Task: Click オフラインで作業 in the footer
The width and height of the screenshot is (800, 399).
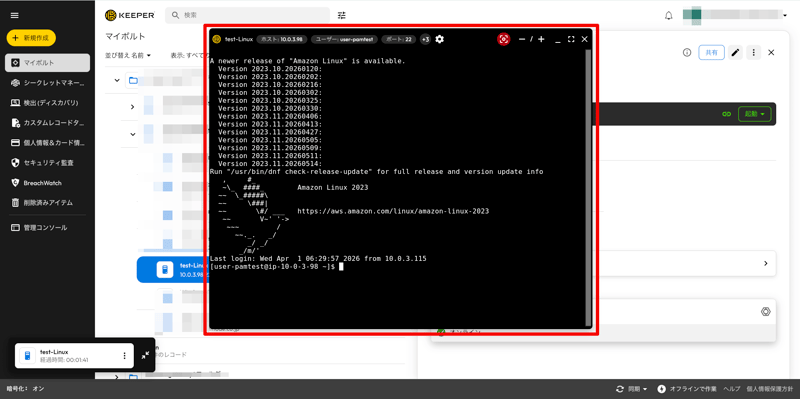Action: (687, 389)
